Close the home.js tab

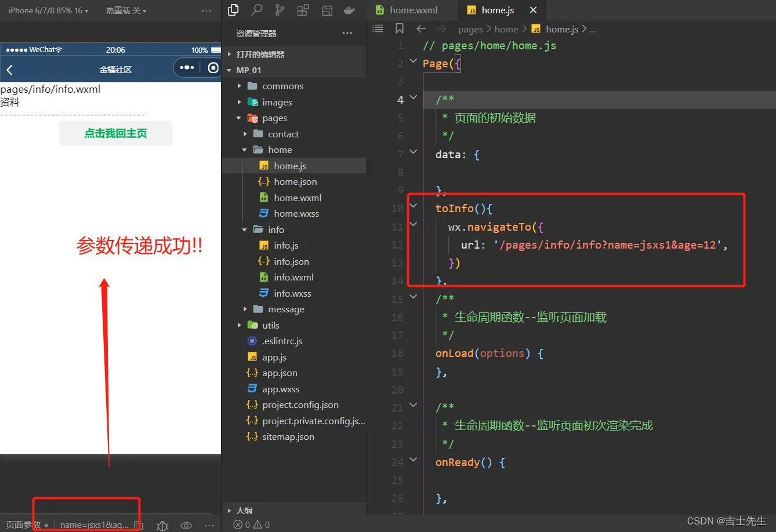(533, 10)
